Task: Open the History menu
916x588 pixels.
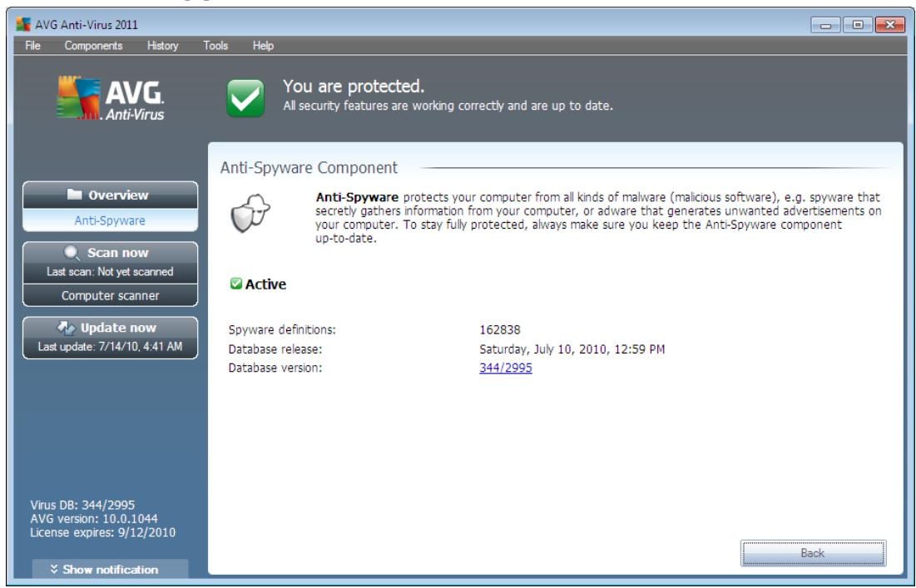Action: [x=162, y=46]
